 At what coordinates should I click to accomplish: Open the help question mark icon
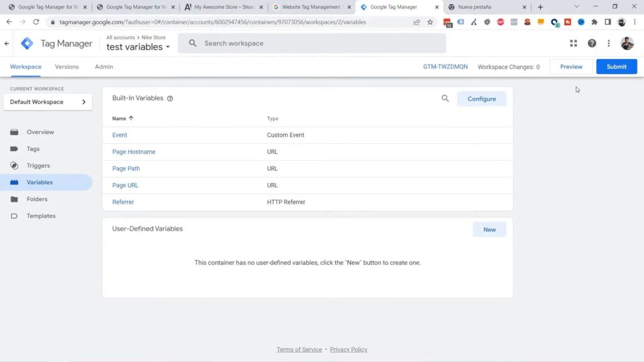pos(591,43)
